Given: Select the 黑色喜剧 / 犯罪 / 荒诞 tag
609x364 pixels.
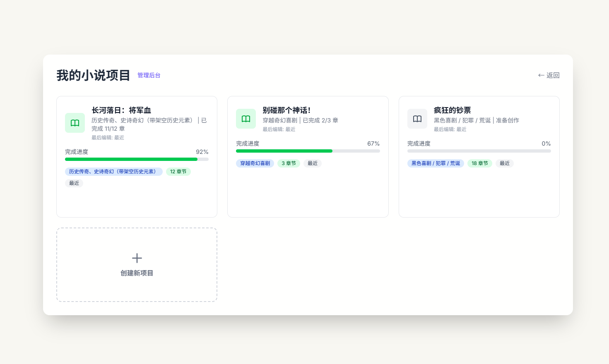Looking at the screenshot, I should (436, 163).
